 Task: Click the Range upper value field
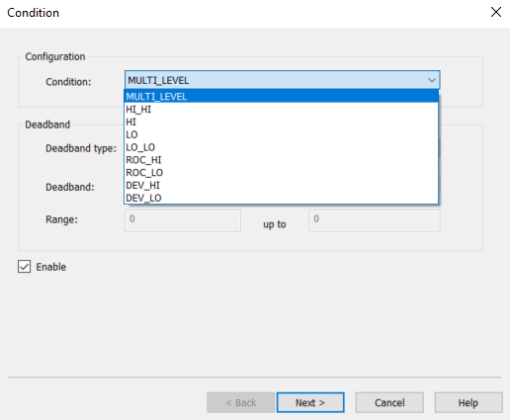(x=375, y=220)
